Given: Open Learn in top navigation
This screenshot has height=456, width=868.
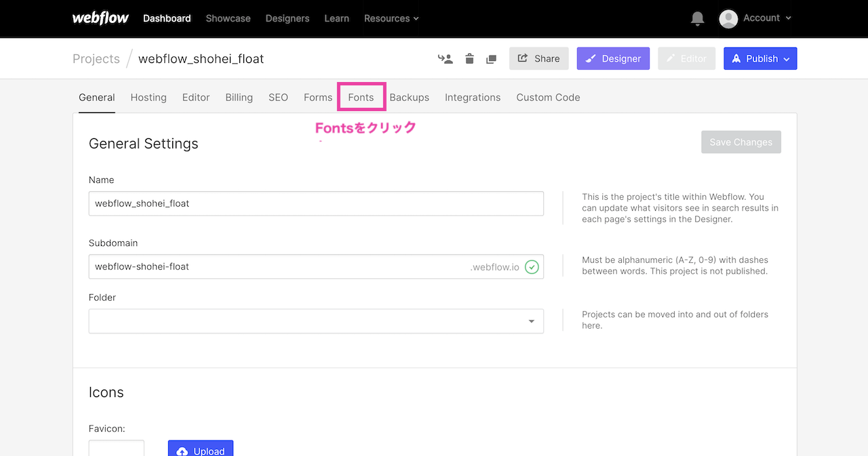Looking at the screenshot, I should click(336, 18).
